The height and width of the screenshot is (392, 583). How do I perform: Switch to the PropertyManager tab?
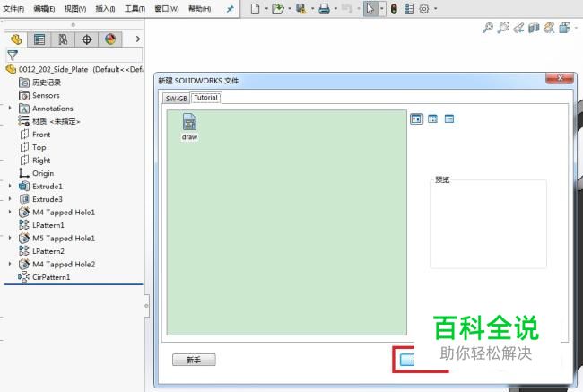(39, 39)
